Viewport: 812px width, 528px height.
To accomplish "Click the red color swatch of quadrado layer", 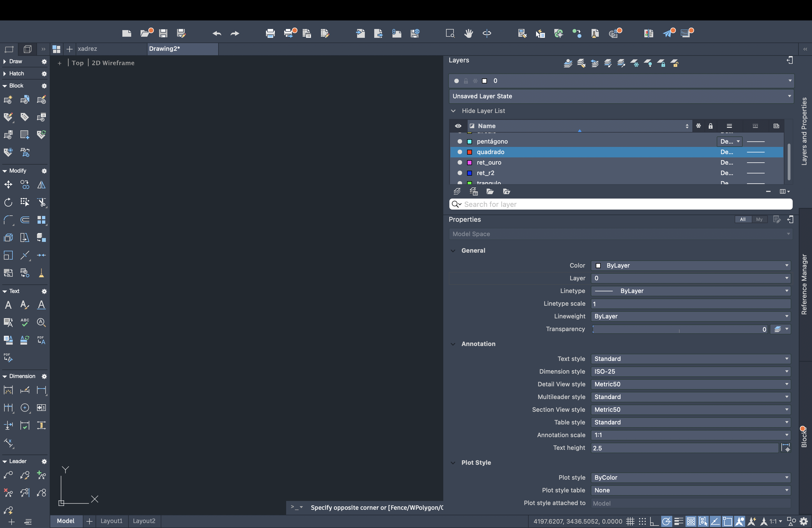I will click(470, 152).
